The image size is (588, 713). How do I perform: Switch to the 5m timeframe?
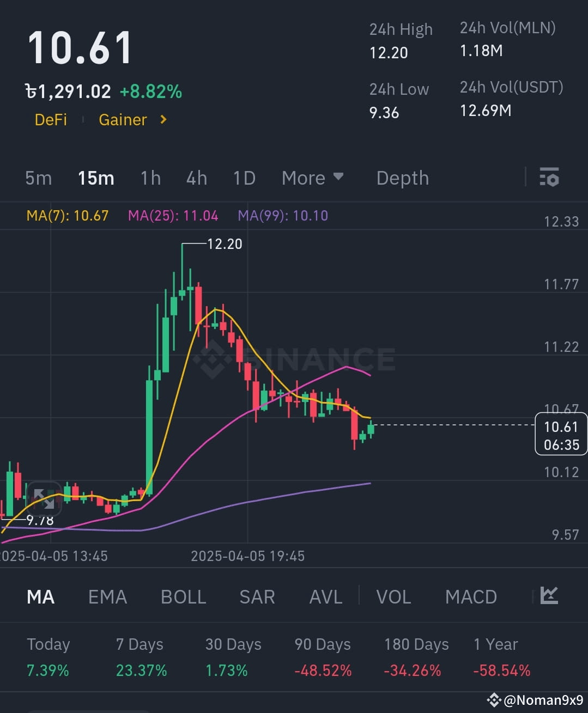pos(38,178)
